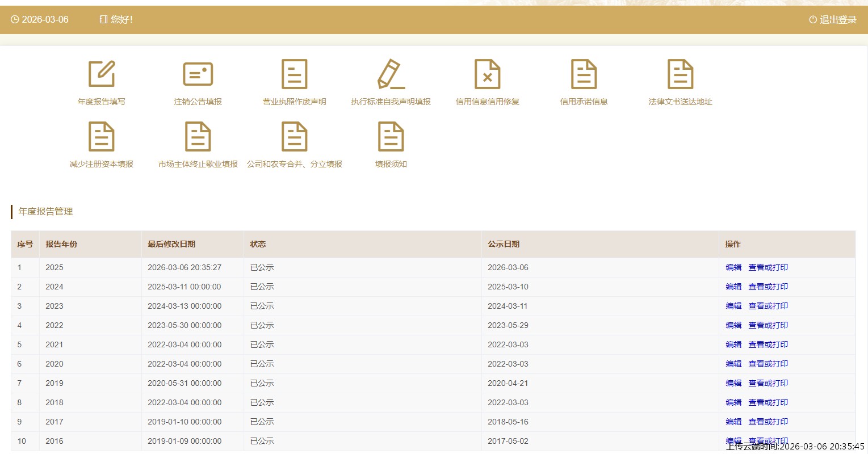Image resolution: width=868 pixels, height=454 pixels.
Task: Click 退出登录 to log out
Action: [833, 20]
